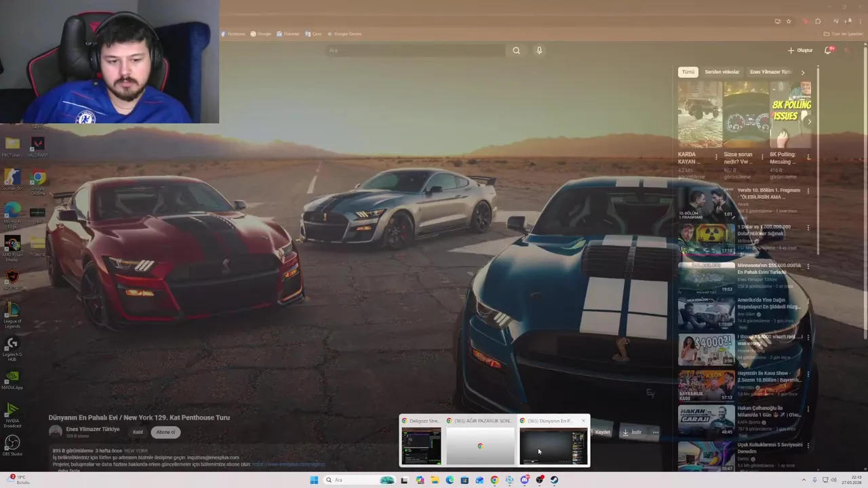The height and width of the screenshot is (488, 868).
Task: Click the Abone ol subscribe button
Action: (165, 432)
